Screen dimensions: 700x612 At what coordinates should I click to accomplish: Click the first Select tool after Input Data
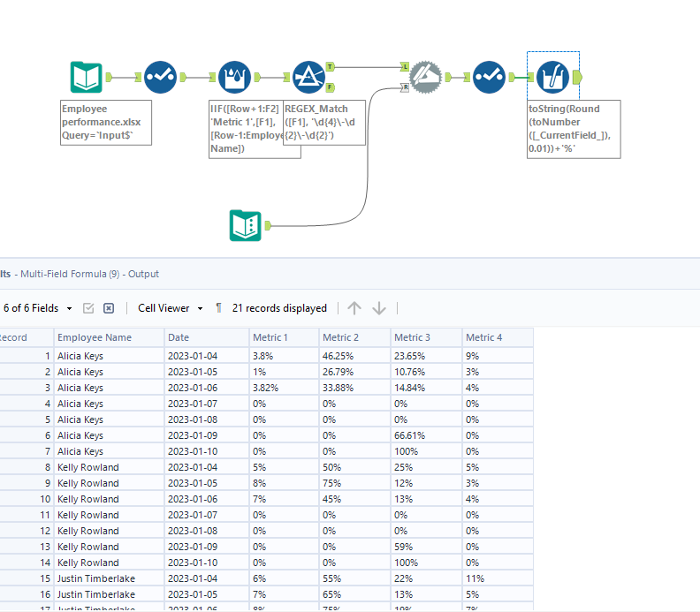point(161,77)
